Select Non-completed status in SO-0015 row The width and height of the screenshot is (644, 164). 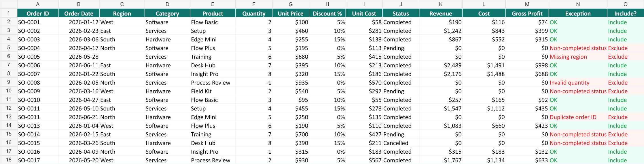pyautogui.click(x=578, y=143)
